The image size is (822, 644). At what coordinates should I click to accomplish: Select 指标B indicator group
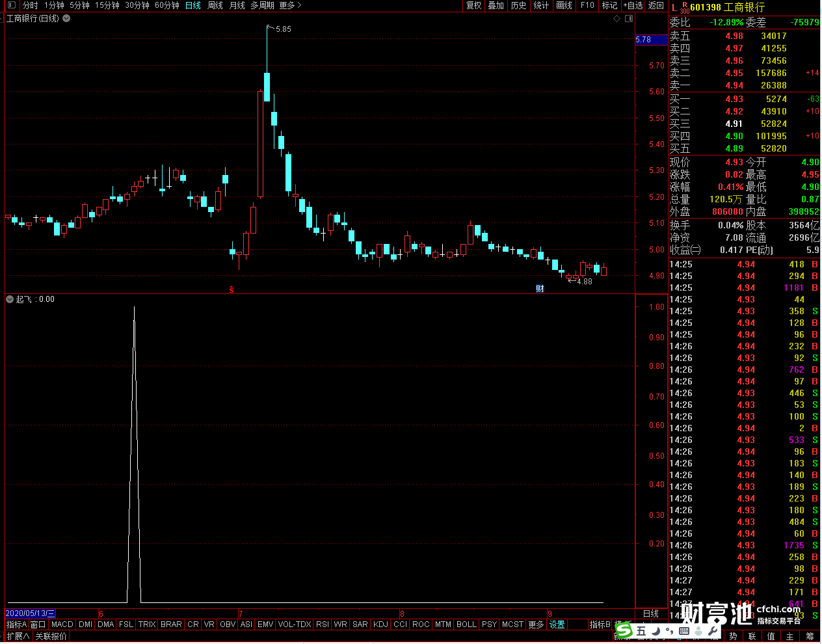click(x=600, y=624)
